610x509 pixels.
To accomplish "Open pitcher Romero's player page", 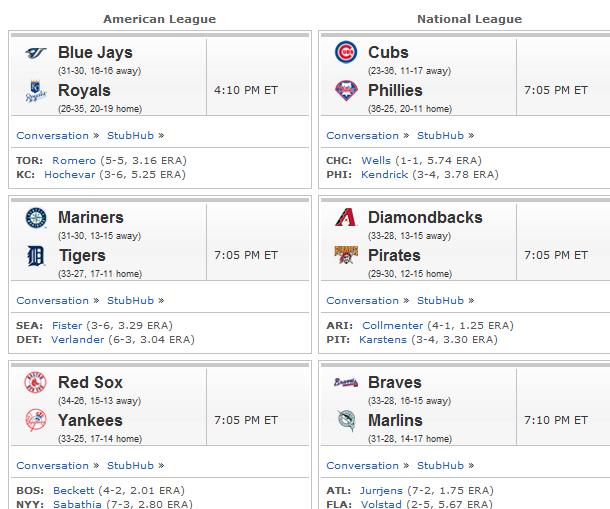I will click(74, 160).
